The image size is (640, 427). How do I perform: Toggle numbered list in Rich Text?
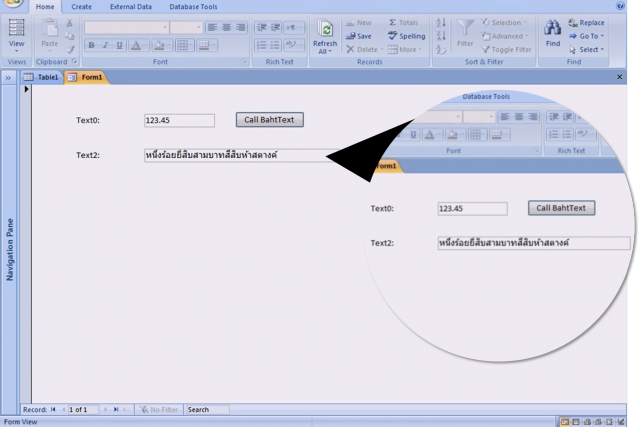(261, 44)
